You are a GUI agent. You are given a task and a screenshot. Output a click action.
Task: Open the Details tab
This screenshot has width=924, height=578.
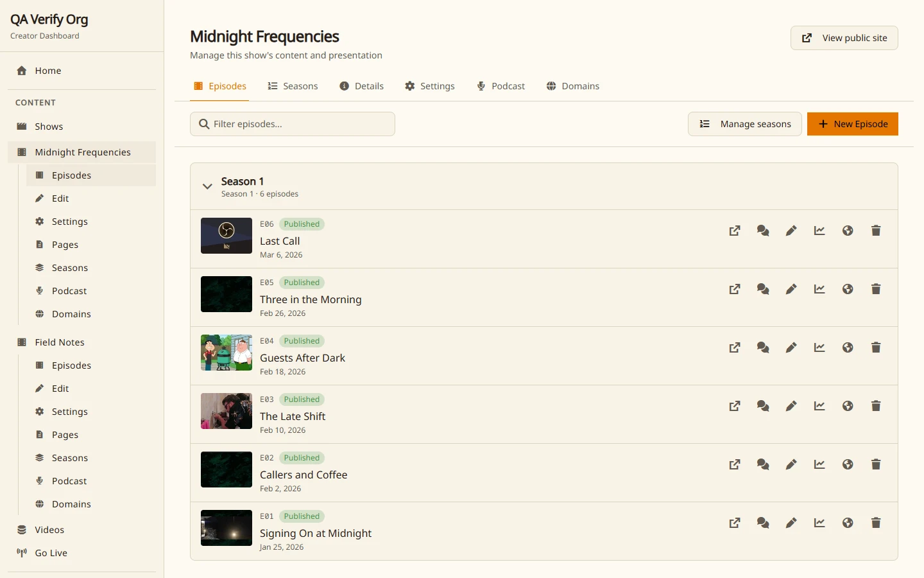361,86
